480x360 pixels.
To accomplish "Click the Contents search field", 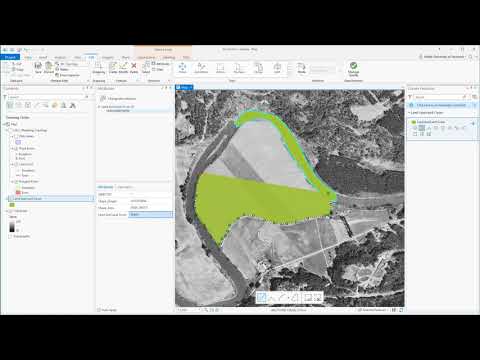I will point(47,97).
